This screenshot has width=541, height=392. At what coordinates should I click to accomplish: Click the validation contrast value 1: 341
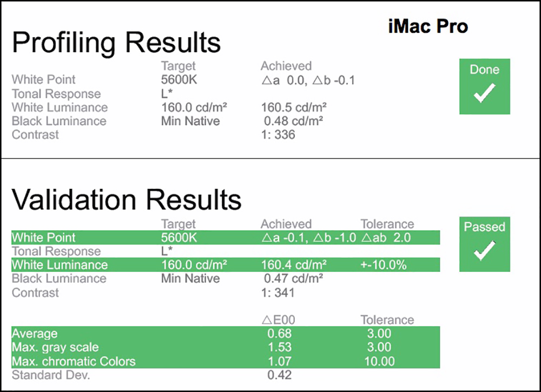(x=278, y=293)
